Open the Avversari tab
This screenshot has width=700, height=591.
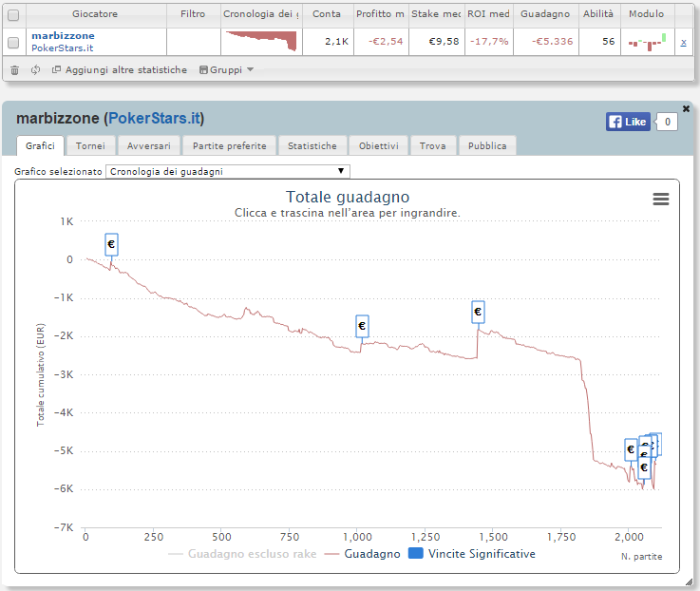(149, 146)
